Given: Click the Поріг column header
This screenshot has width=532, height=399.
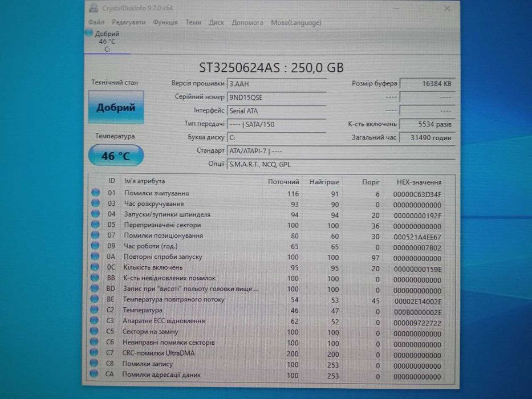Looking at the screenshot, I should (371, 182).
